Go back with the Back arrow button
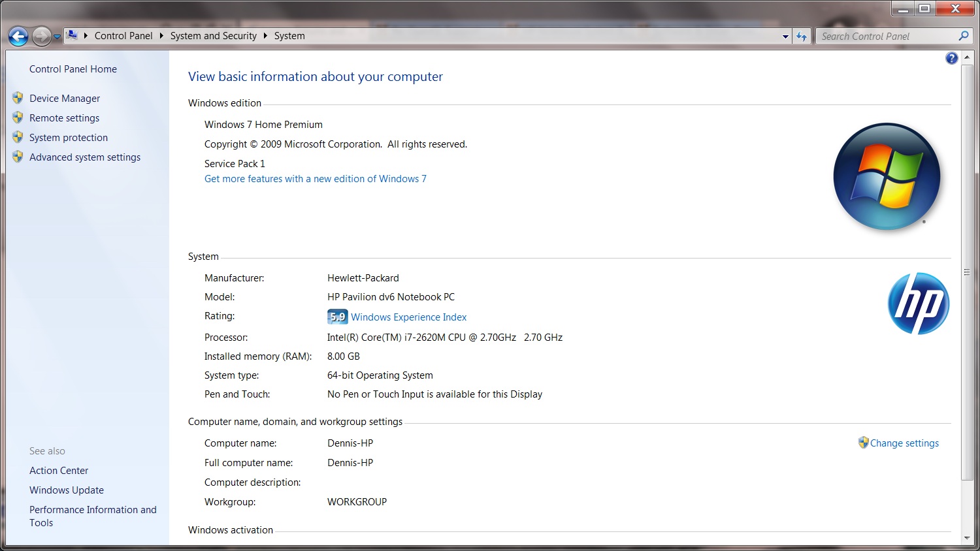The image size is (980, 551). (18, 37)
